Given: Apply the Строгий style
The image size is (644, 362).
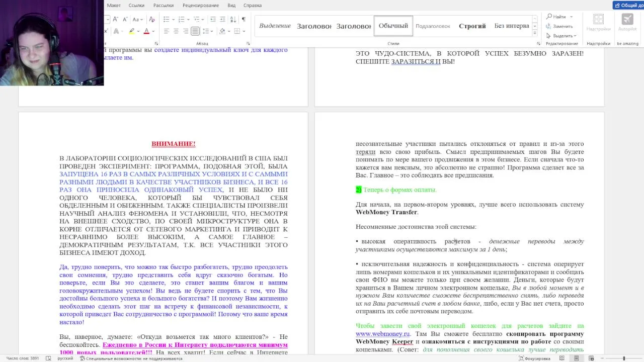Looking at the screenshot, I should click(472, 26).
